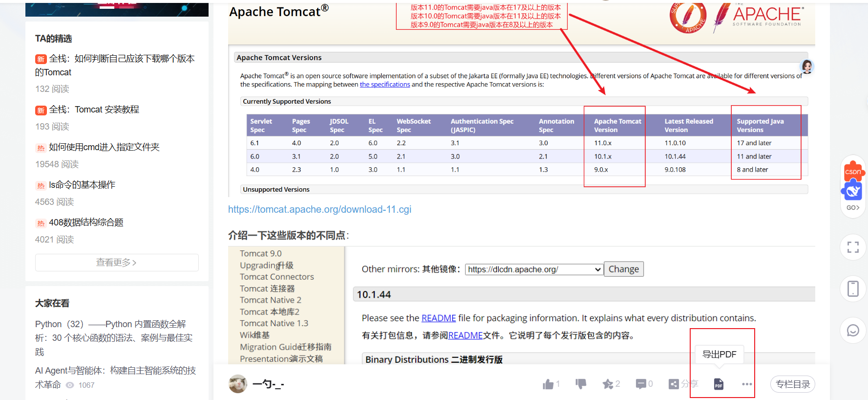868x400 pixels.
Task: Click latest released version 9.0.108
Action: coord(675,170)
